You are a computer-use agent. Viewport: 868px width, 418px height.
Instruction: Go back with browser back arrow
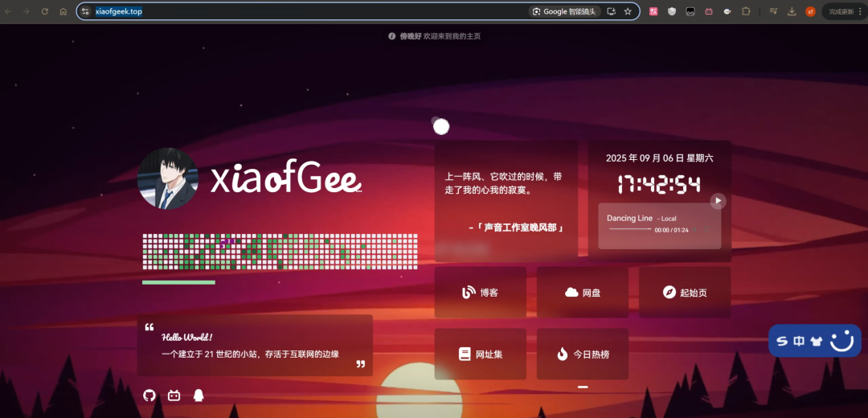8,11
